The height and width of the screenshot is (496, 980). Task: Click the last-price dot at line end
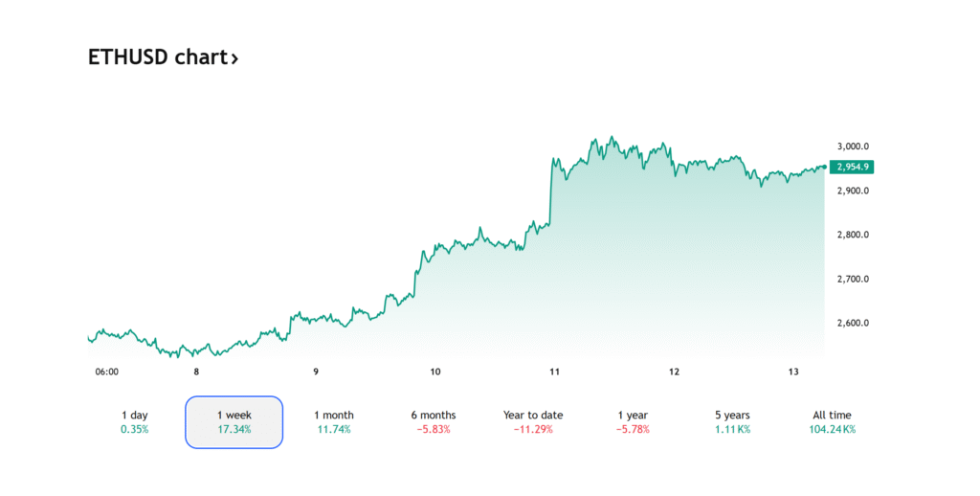click(x=824, y=167)
